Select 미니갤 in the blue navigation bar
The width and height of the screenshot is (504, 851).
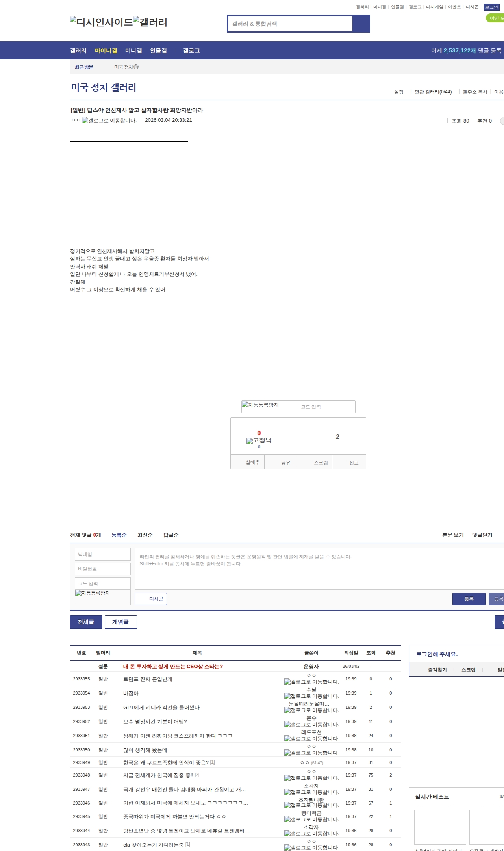click(133, 51)
